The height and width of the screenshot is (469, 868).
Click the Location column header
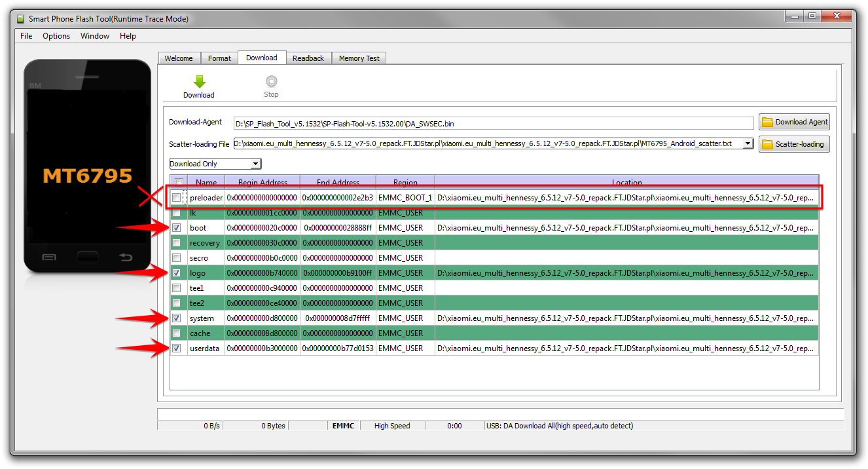coord(627,183)
